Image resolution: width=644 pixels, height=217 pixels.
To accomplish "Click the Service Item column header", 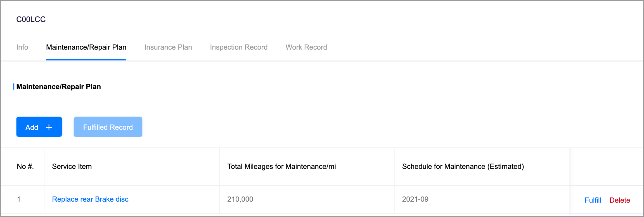I will point(72,167).
